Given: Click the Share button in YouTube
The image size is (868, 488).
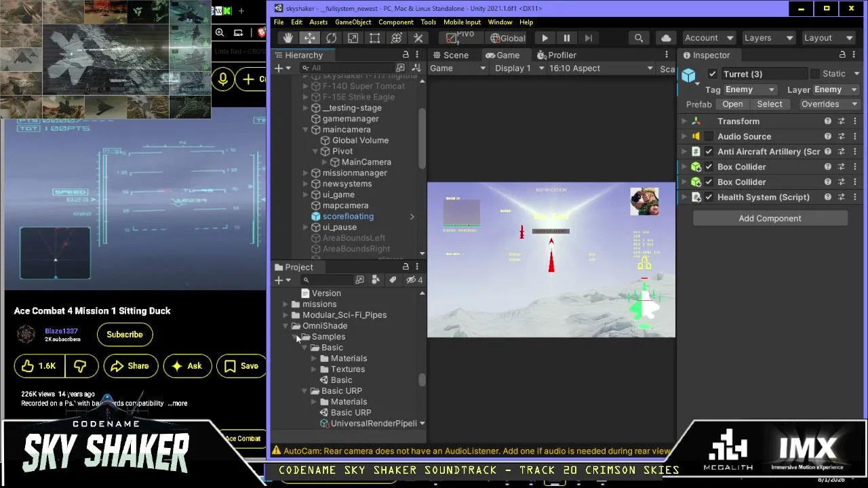Looking at the screenshot, I should click(130, 366).
